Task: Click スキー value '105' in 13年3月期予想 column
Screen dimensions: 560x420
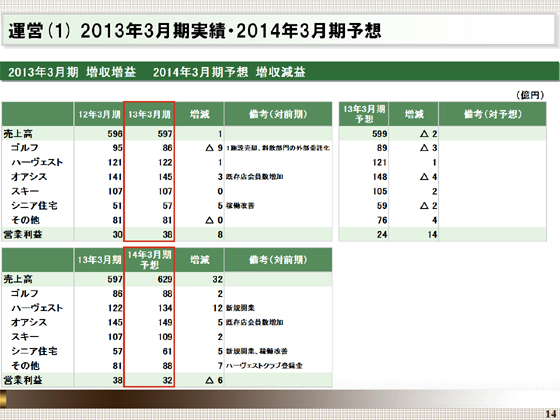Action: (380, 191)
